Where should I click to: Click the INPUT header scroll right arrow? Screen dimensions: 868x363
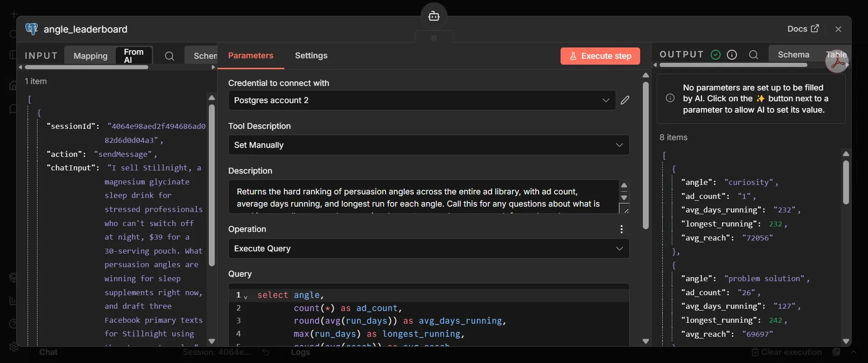tap(213, 67)
